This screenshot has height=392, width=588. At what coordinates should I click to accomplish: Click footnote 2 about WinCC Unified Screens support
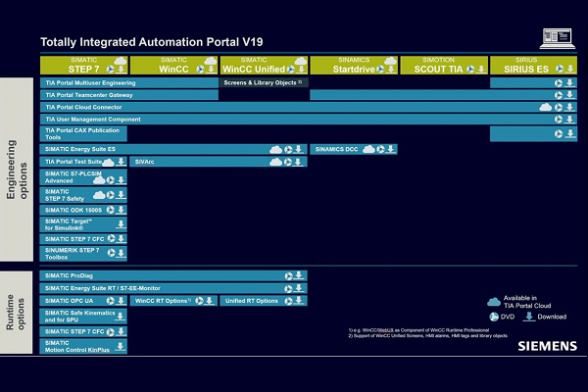(428, 336)
